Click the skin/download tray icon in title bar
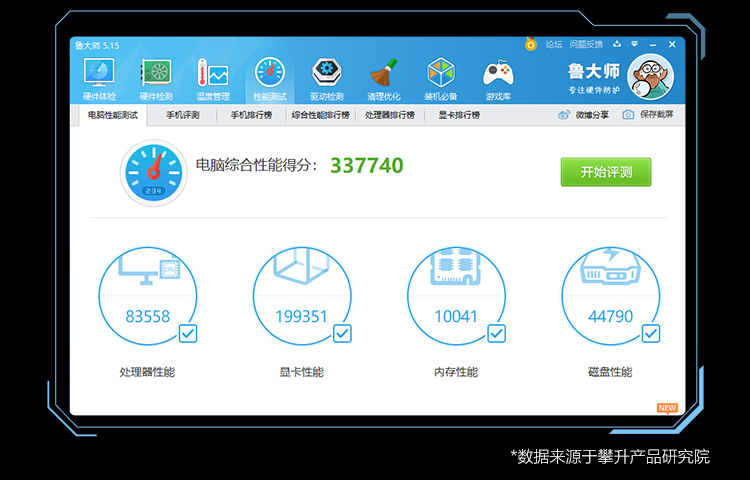Screen dimensions: 750x480 pos(617,44)
